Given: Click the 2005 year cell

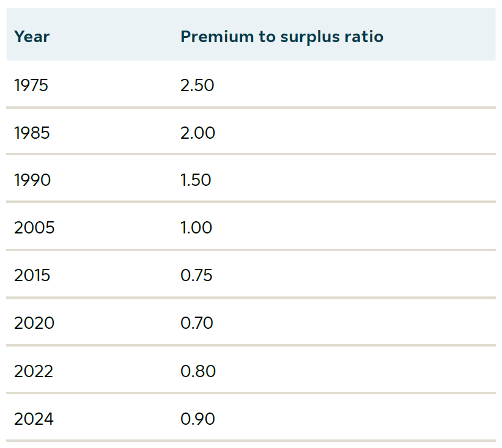Looking at the screenshot, I should click(x=34, y=228).
